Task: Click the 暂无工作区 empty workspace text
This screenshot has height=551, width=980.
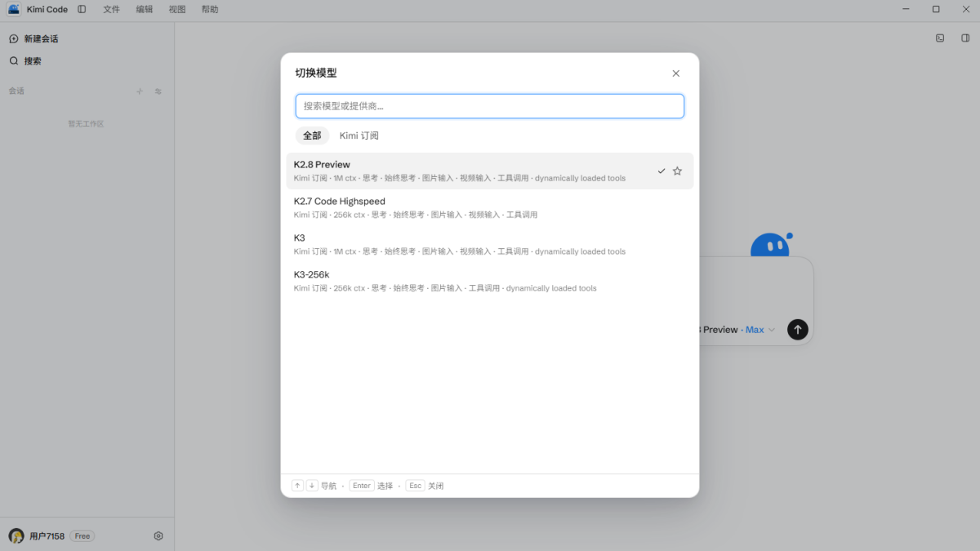Action: (x=87, y=124)
